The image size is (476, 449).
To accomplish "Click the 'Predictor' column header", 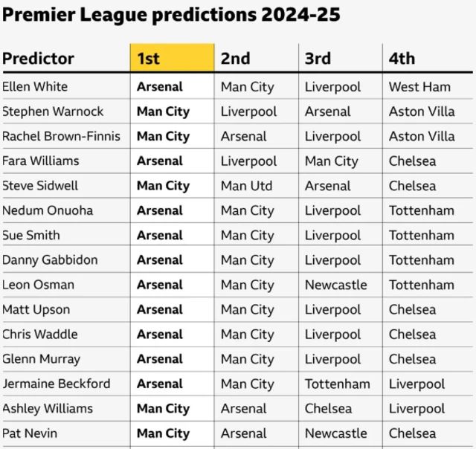I will point(38,58).
